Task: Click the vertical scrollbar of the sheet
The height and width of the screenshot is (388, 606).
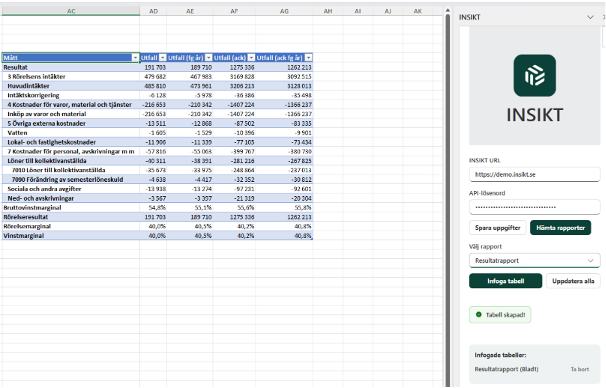Action: 448,201
